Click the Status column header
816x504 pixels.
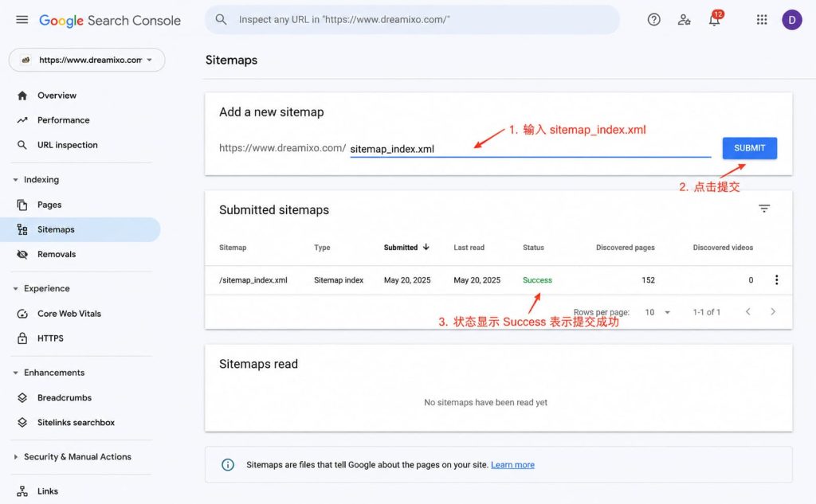click(533, 248)
